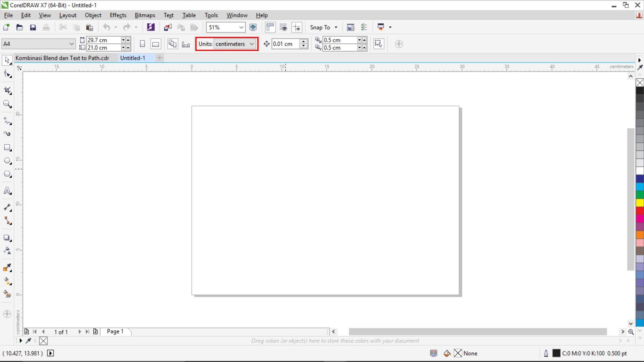Screen dimensions: 644x362
Task: Select the Text tool
Action: [6, 191]
